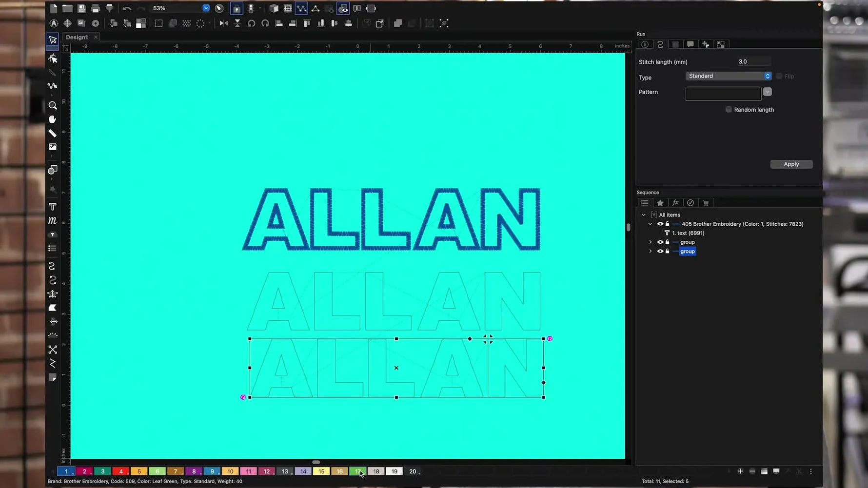Select the Measure ruler tool
The height and width of the screenshot is (488, 868).
click(x=53, y=133)
